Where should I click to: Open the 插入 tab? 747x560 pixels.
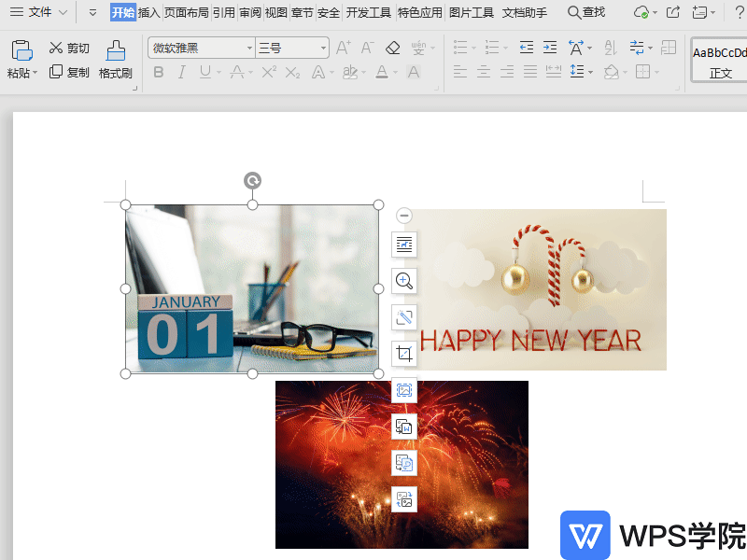(148, 12)
